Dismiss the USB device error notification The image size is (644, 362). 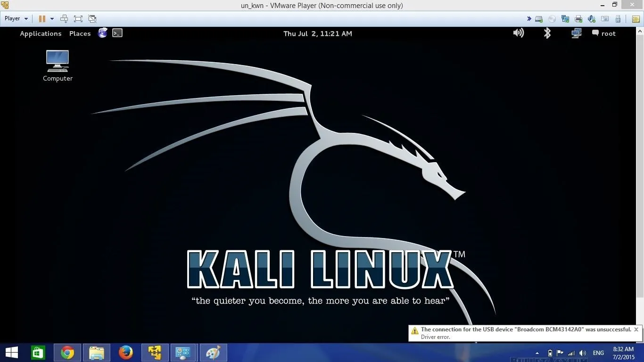coord(636,329)
